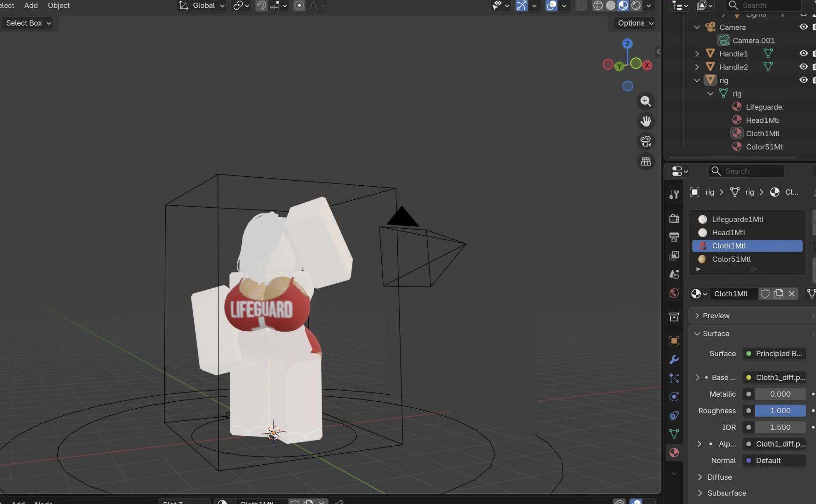816x504 pixels.
Task: Click the Options button in the viewport header
Action: (634, 23)
